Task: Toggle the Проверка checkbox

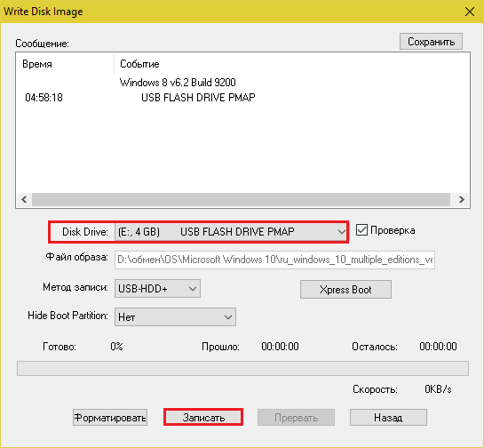Action: click(x=361, y=230)
